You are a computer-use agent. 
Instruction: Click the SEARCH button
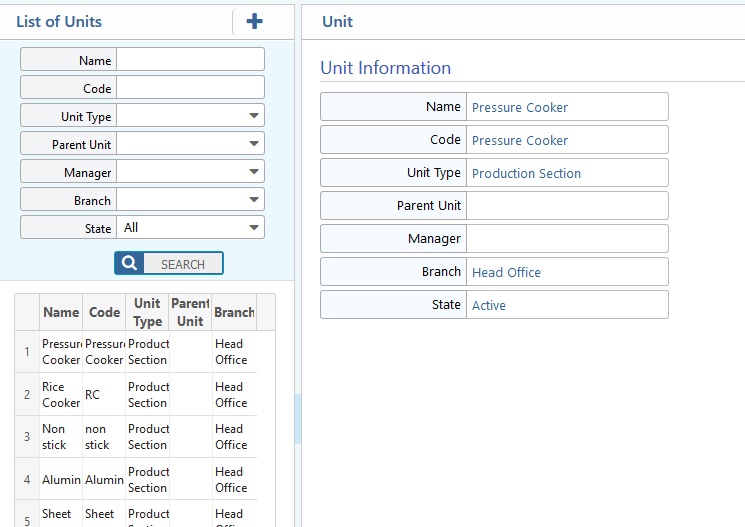169,263
